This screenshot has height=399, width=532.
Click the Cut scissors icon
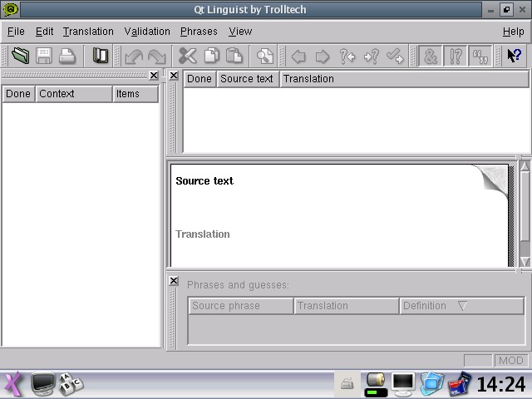click(188, 57)
